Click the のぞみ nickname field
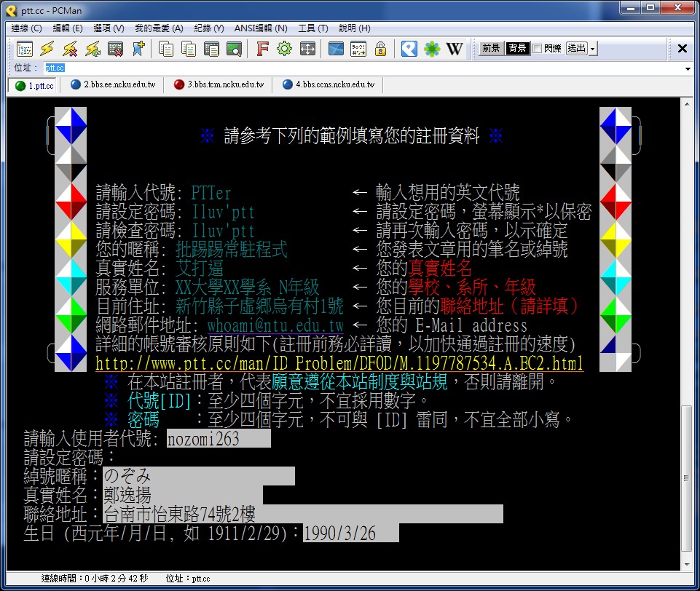 tap(199, 476)
